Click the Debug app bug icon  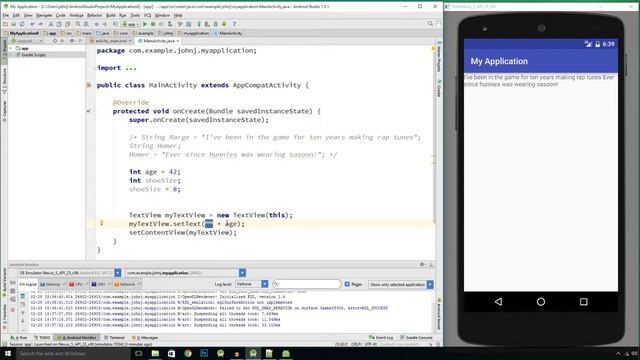tap(153, 24)
